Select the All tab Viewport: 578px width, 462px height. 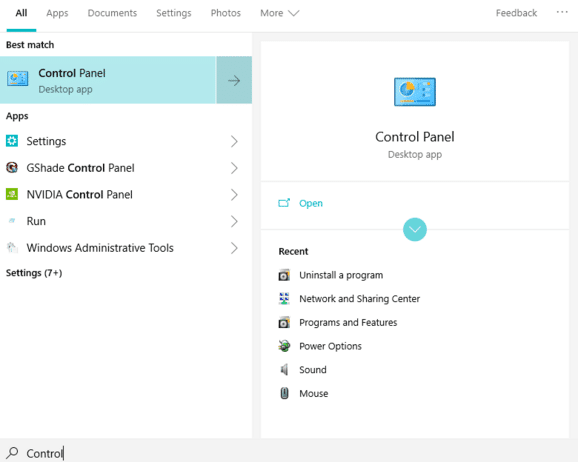21,13
